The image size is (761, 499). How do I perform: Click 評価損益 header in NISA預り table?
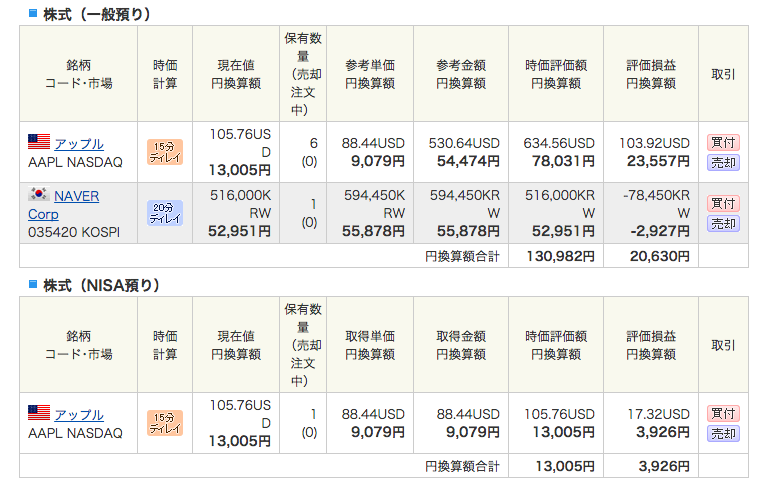pos(651,345)
